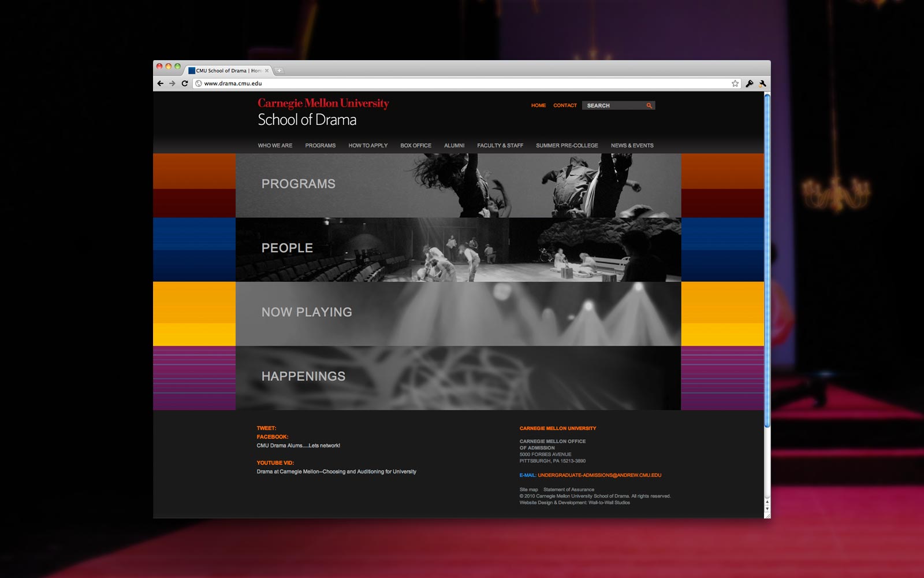Open the CONTACT link in header

point(565,105)
